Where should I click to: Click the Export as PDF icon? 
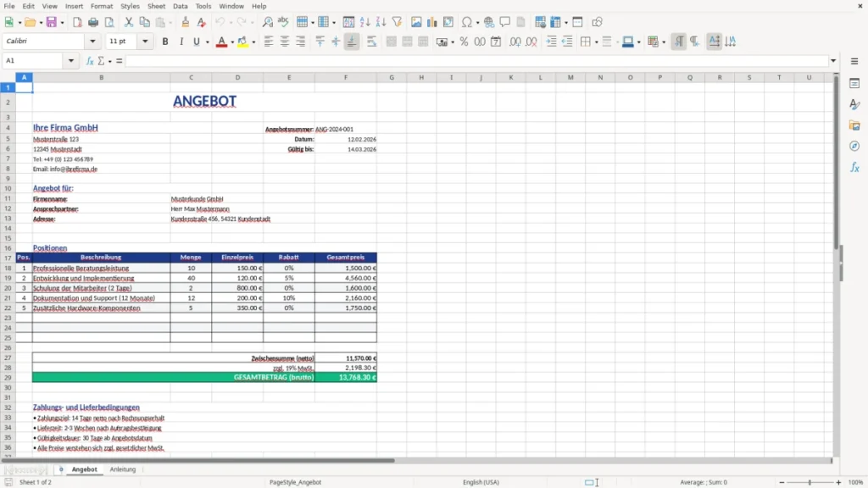click(x=77, y=22)
